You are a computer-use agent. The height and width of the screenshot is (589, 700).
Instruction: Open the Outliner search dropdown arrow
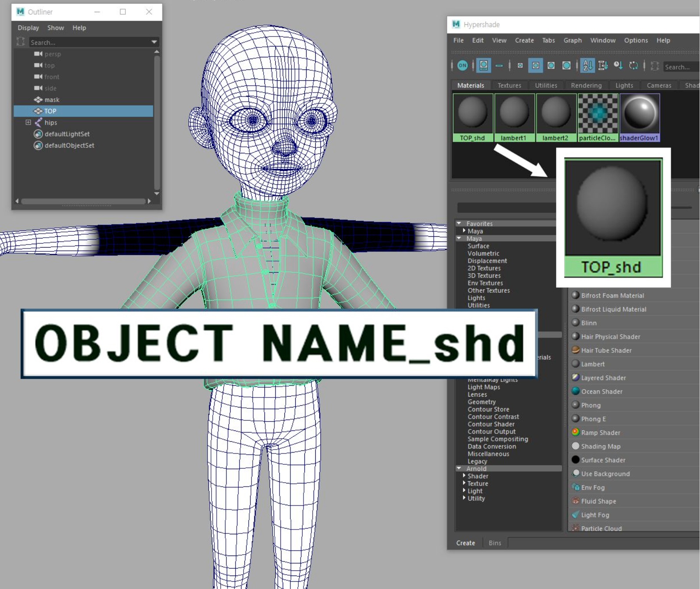click(154, 42)
